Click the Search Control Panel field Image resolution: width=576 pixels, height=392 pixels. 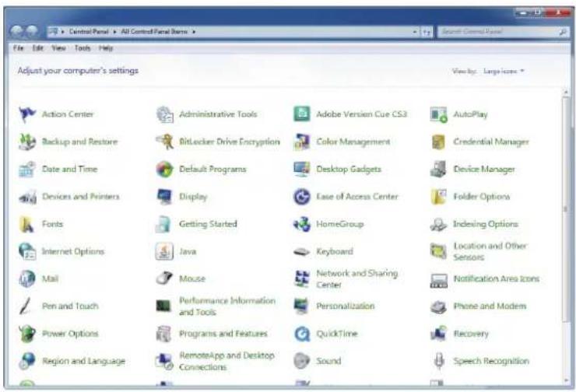(503, 32)
